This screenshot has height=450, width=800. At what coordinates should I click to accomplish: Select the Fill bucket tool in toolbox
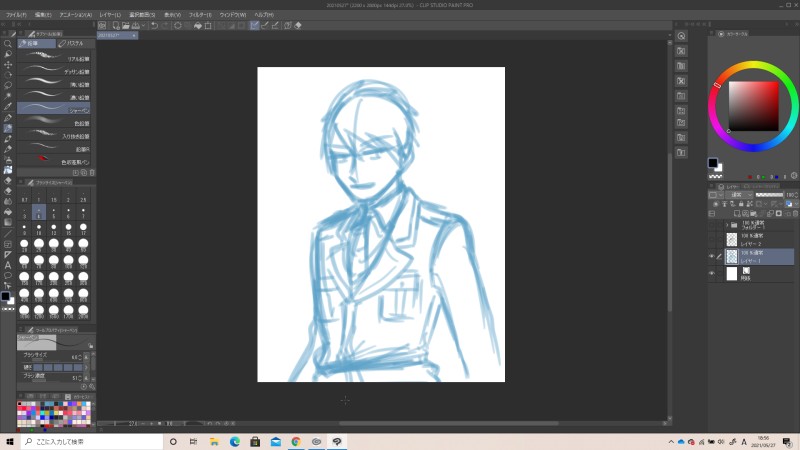click(8, 212)
